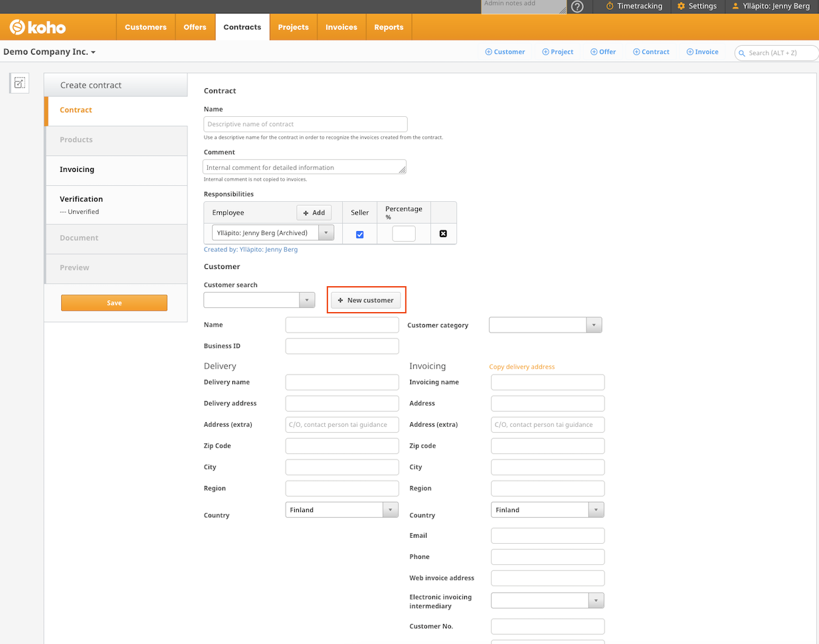Go to the Projects tab
The image size is (819, 644).
[x=294, y=27]
